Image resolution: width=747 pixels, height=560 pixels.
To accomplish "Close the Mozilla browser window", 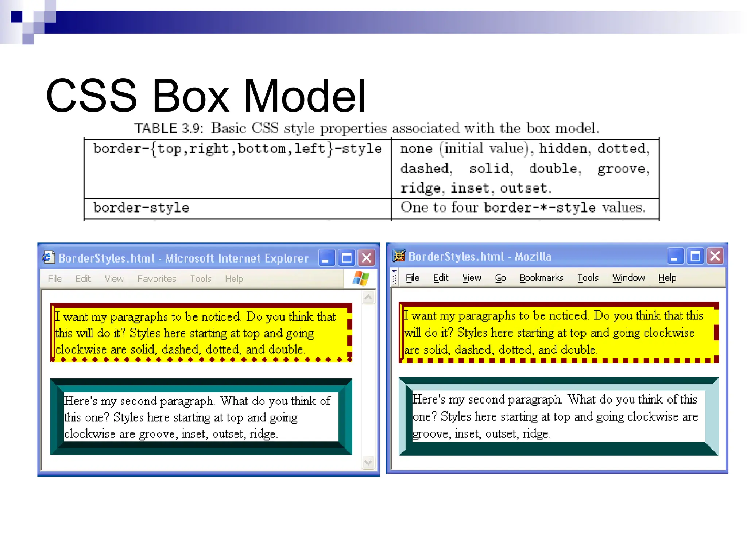I will [x=715, y=256].
